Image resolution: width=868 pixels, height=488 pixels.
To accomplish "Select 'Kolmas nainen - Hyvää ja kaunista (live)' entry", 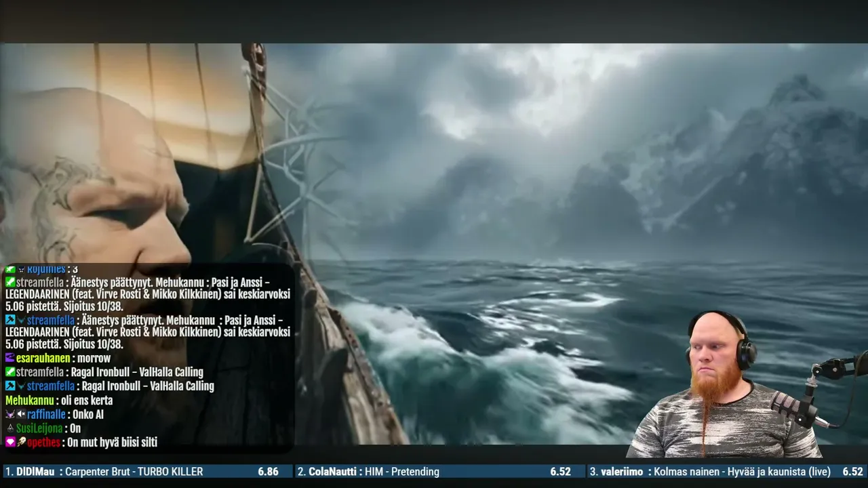I will (743, 472).
